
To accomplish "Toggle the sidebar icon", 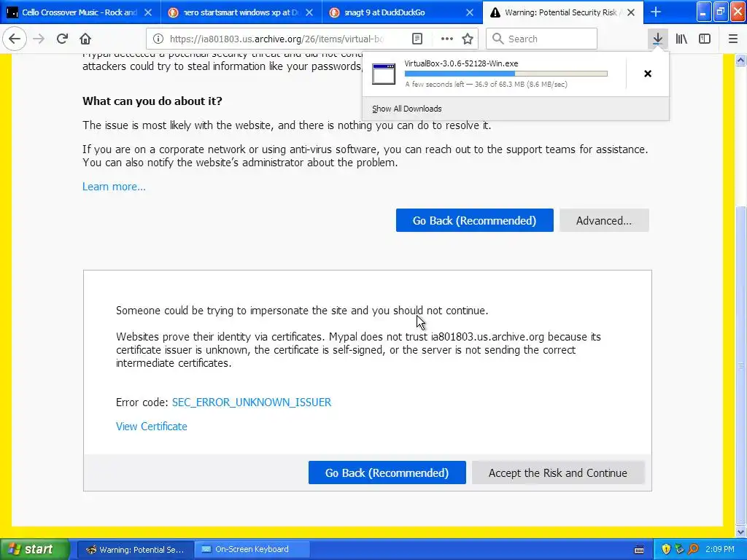I will (705, 39).
